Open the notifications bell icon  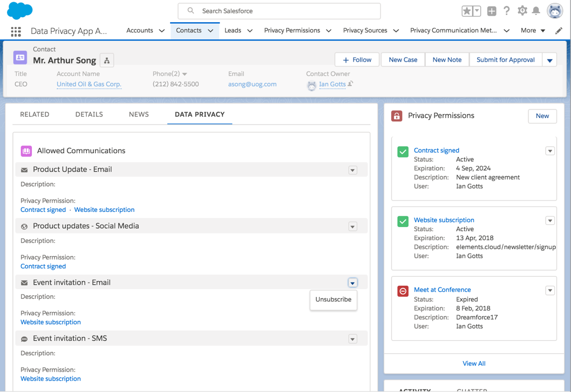(536, 11)
